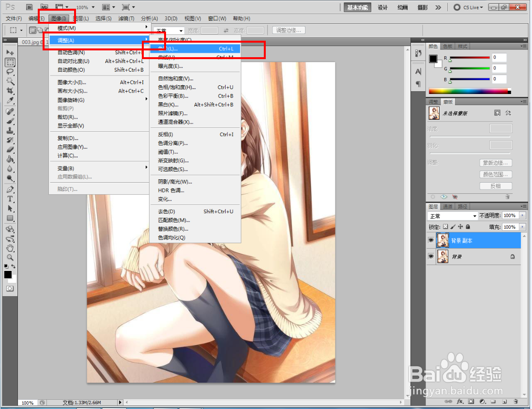
Task: Select the Brush tool
Action: point(10,121)
